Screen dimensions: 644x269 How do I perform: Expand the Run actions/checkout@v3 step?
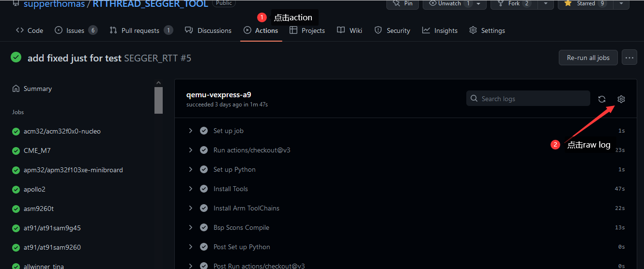(191, 150)
